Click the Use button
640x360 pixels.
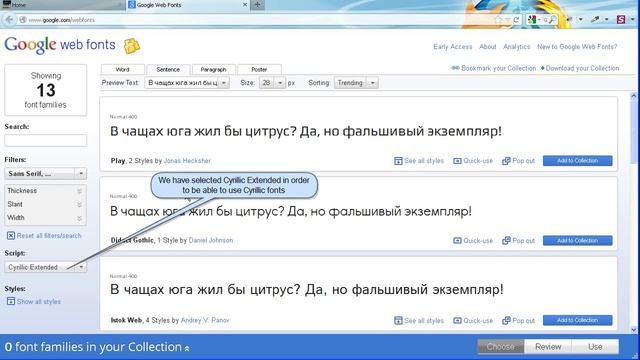[595, 347]
